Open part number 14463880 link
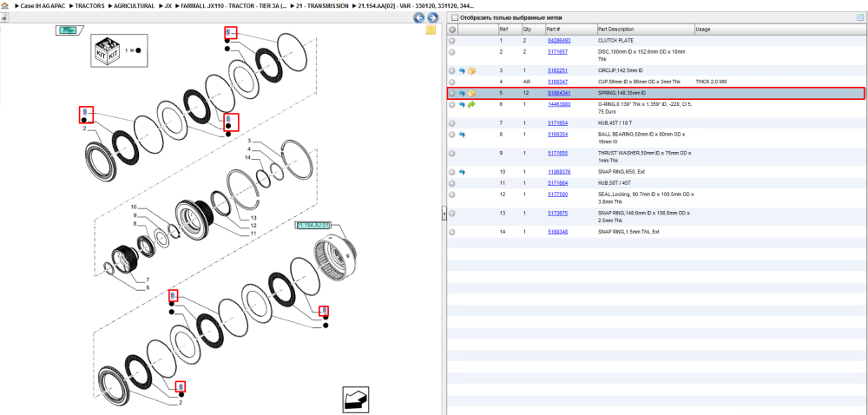868x415 pixels. click(559, 104)
